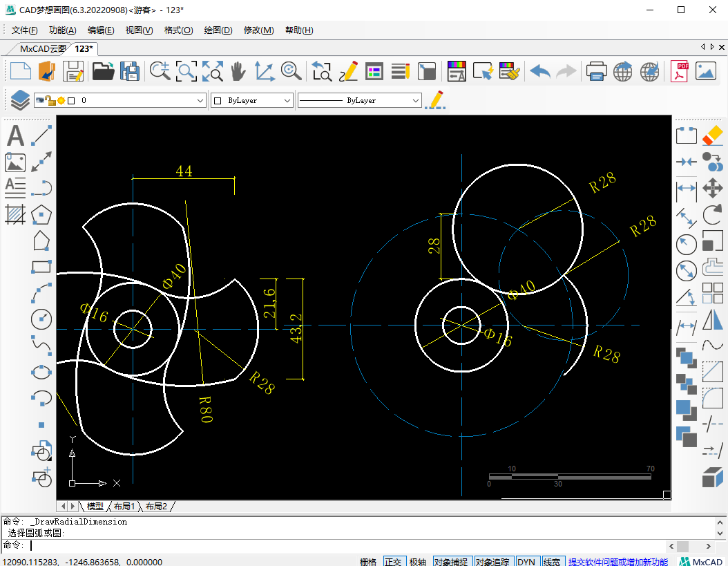Open the folder icon in toolbar

click(x=103, y=72)
